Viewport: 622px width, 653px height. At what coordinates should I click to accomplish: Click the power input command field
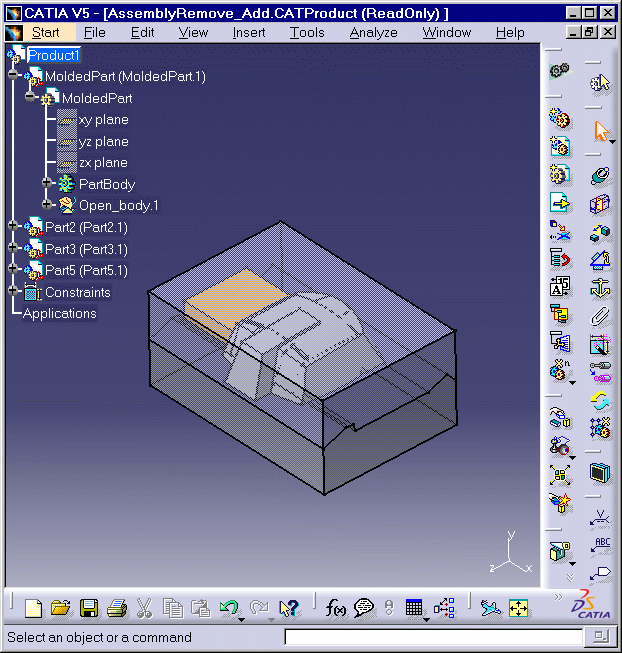pos(433,637)
